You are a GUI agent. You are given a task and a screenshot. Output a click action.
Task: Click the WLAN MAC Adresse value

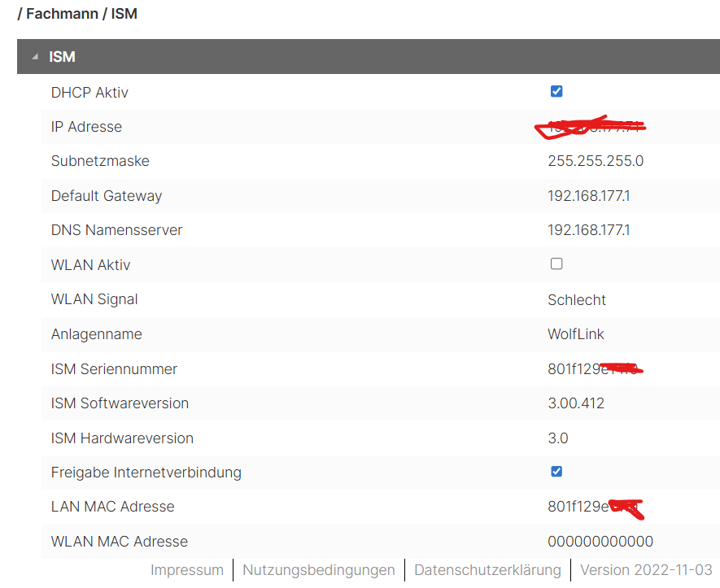[600, 542]
